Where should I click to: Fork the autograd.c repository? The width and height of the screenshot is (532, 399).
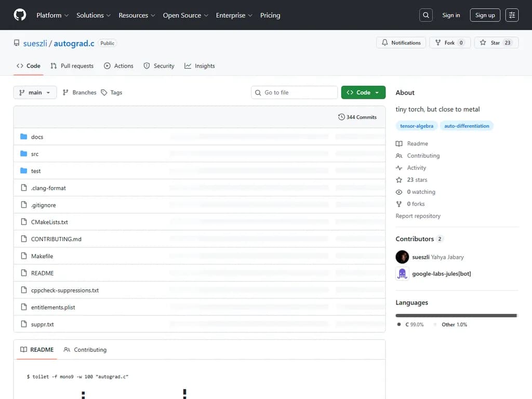tap(449, 43)
